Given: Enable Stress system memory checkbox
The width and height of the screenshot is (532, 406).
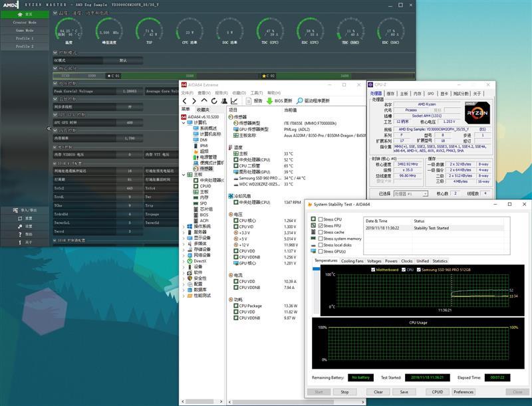Looking at the screenshot, I should pyautogui.click(x=321, y=239).
